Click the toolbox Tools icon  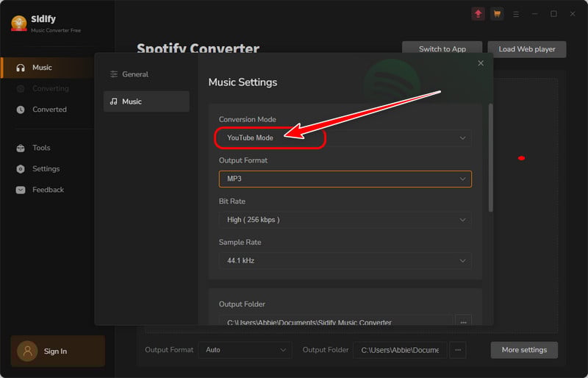click(21, 148)
